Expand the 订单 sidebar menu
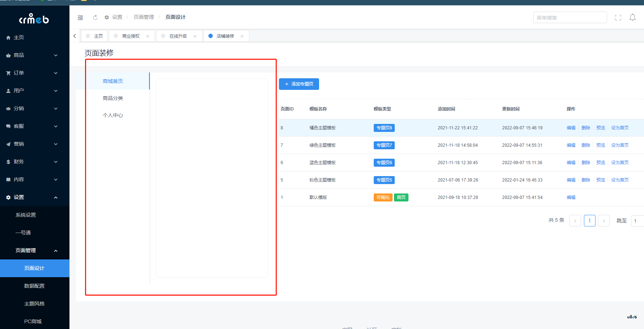The height and width of the screenshot is (329, 644). point(34,73)
